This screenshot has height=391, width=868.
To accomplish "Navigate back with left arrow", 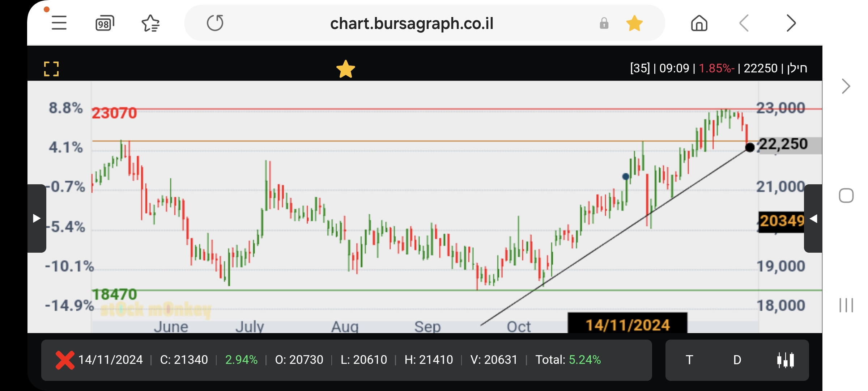I will (x=744, y=24).
